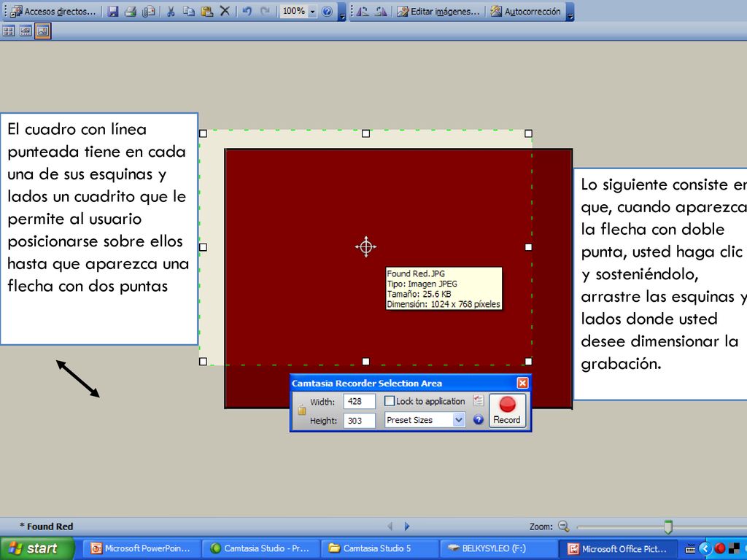Screen dimensions: 747x560
Task: Click the red Record button
Action: (508, 411)
